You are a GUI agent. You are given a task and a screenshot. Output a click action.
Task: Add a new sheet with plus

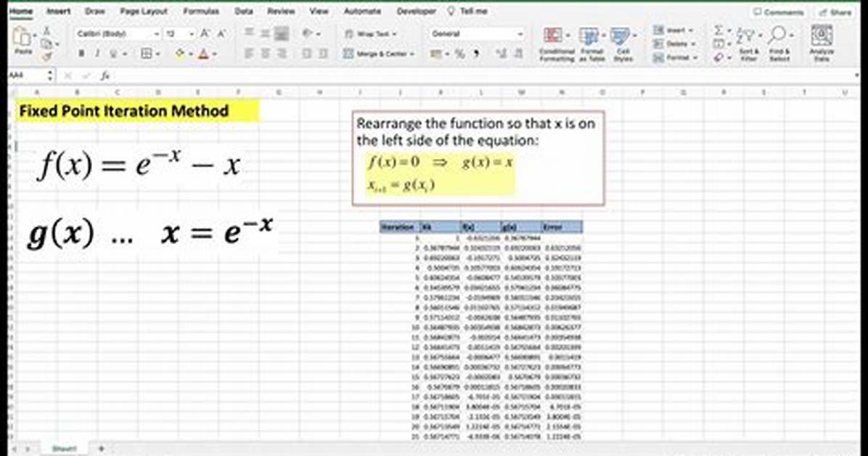(102, 448)
